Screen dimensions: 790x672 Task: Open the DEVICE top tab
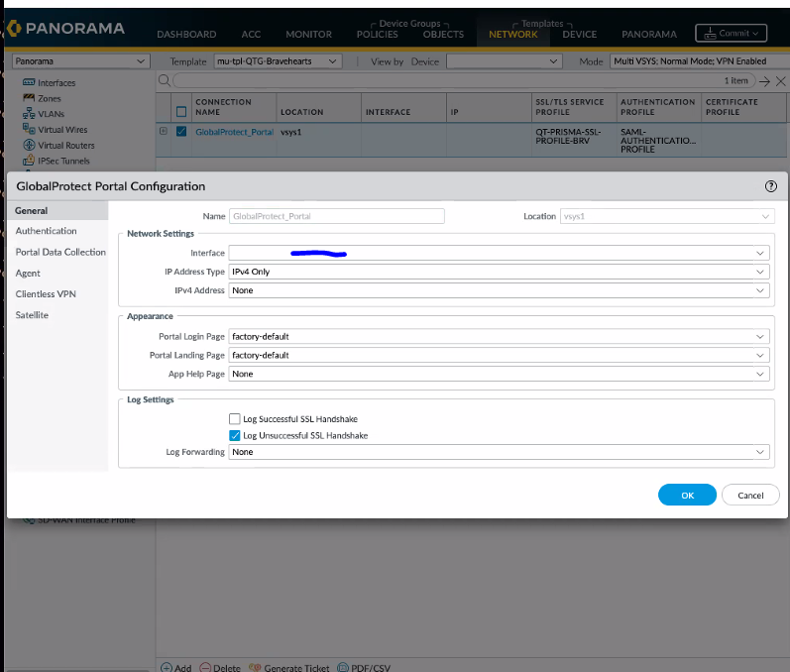580,35
